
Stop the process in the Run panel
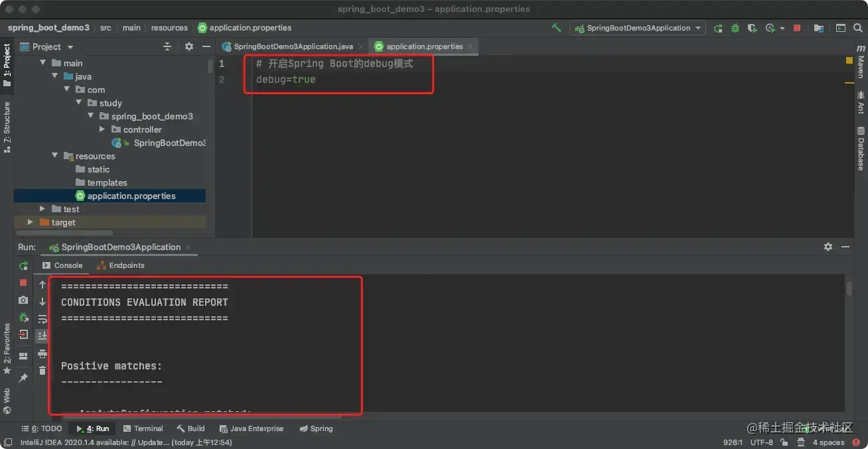point(23,283)
